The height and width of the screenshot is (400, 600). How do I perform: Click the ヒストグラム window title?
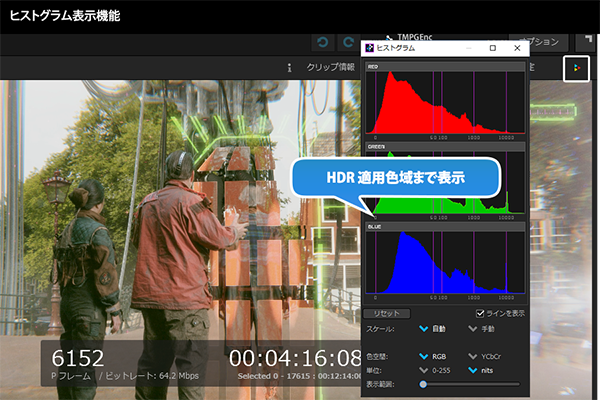tap(396, 48)
